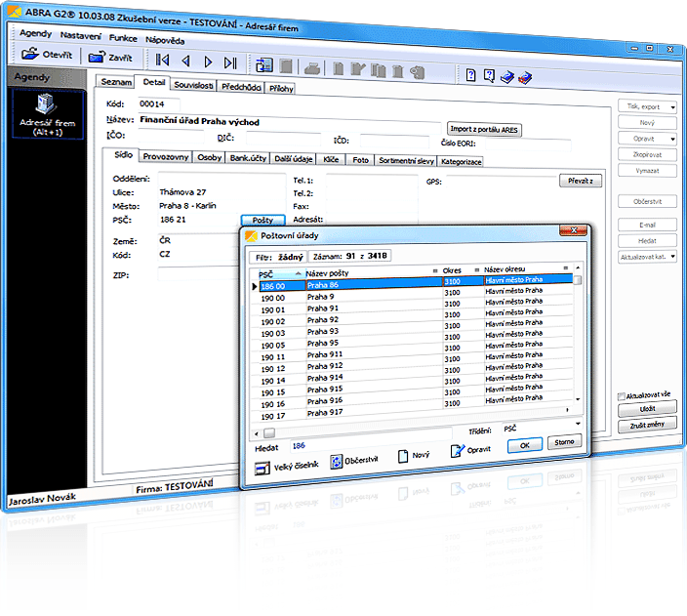This screenshot has width=687, height=616.
Task: Open the Nastavení menu
Action: pos(80,35)
